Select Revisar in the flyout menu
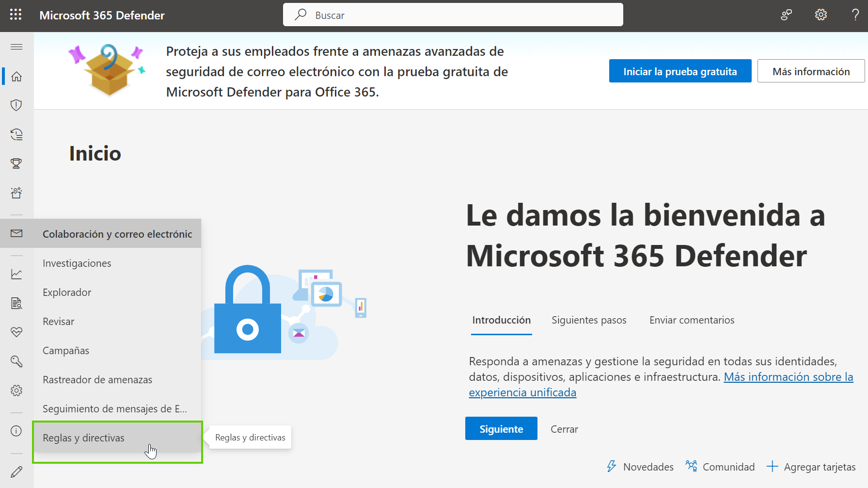The height and width of the screenshot is (488, 868). click(x=117, y=321)
